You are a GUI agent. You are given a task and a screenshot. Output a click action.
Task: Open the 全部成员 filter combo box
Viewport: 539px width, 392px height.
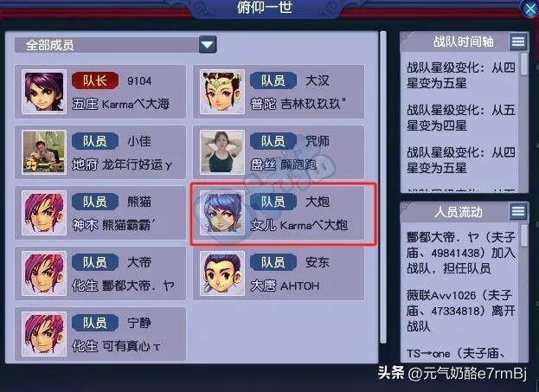[116, 45]
